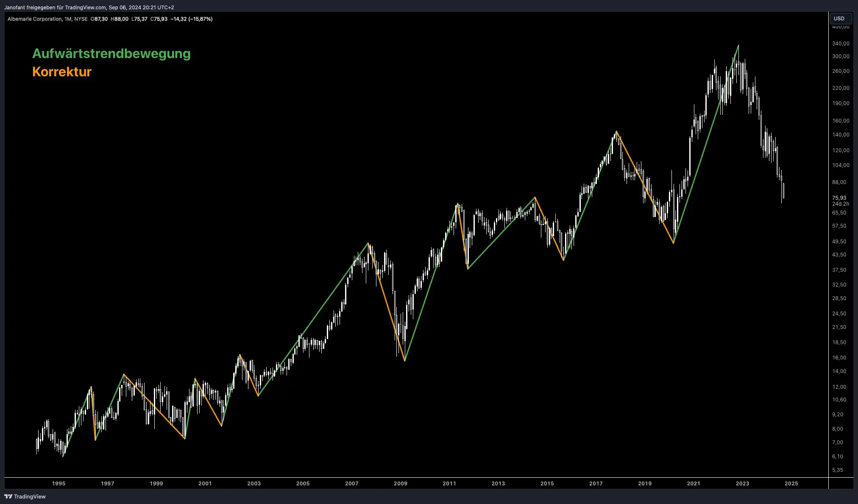The height and width of the screenshot is (504, 858).
Task: Click the 160,00 price axis value
Action: pos(841,121)
